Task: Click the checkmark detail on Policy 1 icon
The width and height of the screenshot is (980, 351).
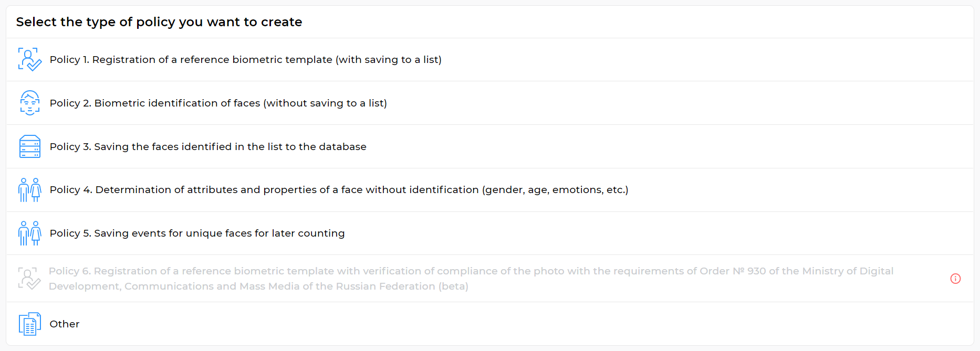Action: pos(35,65)
